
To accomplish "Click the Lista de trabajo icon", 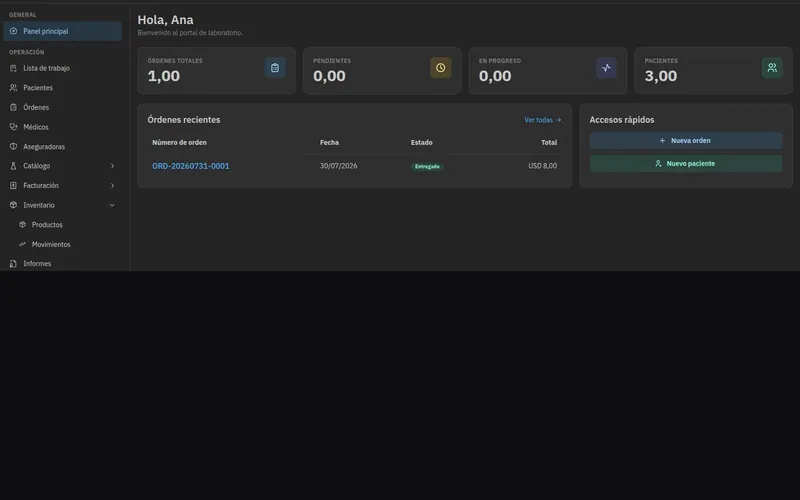I will tap(13, 68).
